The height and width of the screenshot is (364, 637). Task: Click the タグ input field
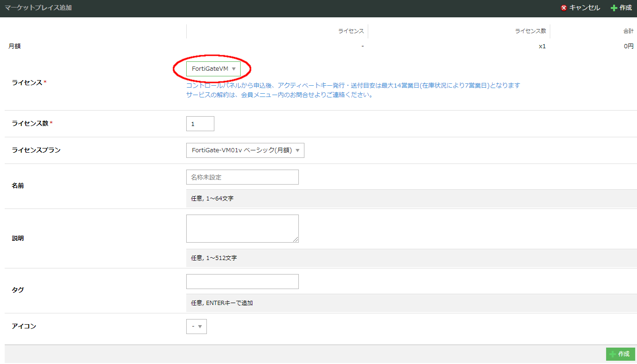[x=243, y=282]
